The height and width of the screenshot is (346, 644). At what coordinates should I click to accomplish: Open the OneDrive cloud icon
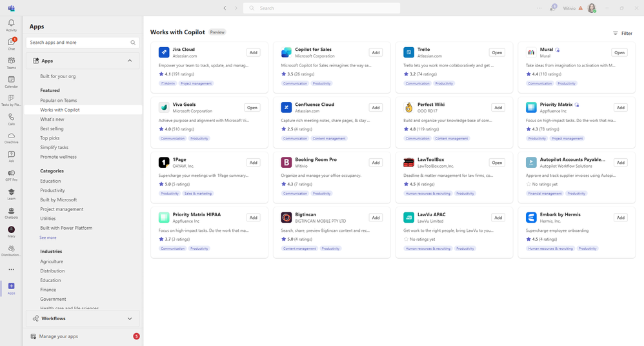click(x=11, y=138)
